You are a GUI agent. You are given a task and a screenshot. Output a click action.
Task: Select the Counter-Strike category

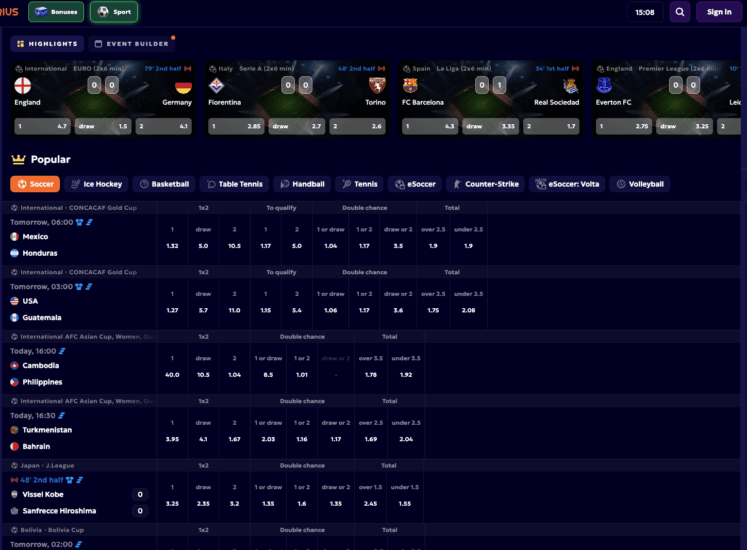(486, 184)
